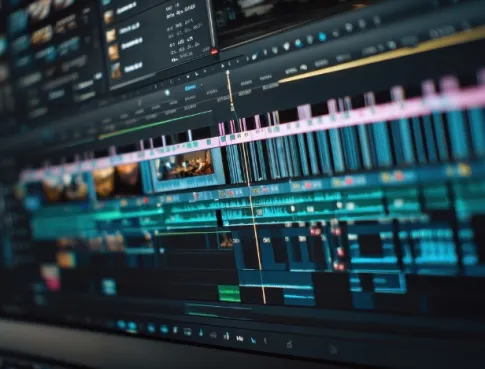
Task: Select the bright green clip on the bottom track
Action: point(229,293)
